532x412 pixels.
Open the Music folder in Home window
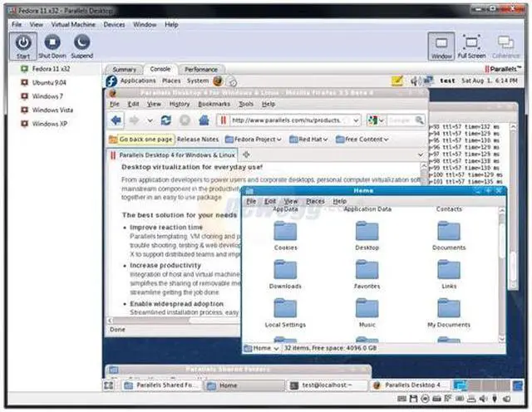click(367, 313)
